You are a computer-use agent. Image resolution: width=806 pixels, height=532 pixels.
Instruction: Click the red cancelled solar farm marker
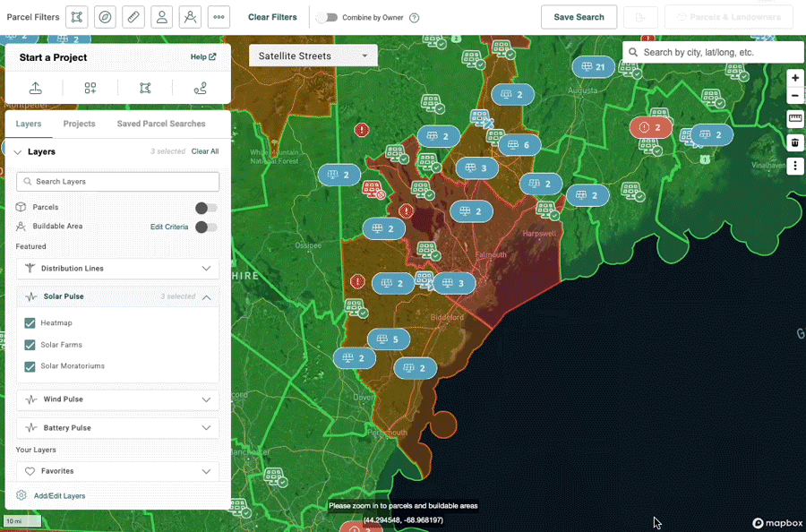click(x=373, y=189)
